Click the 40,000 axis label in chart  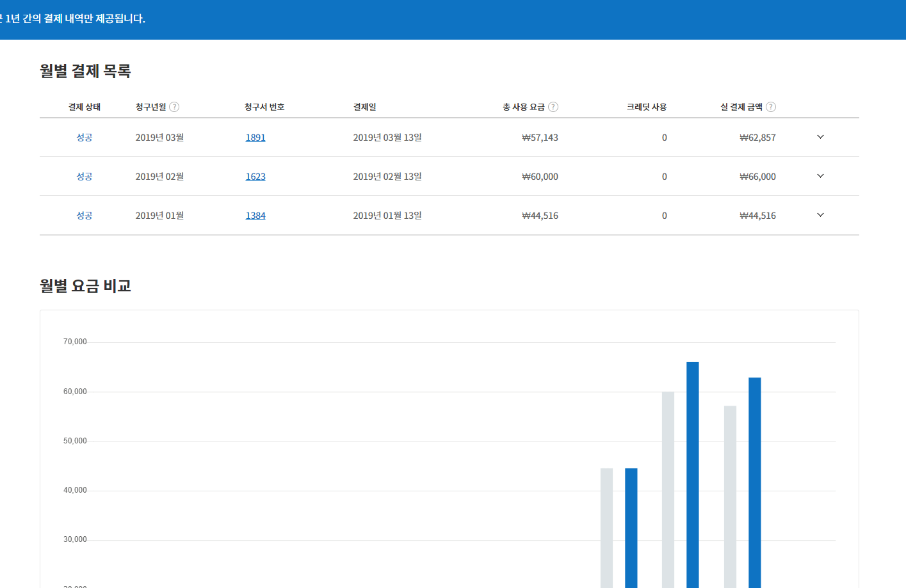(75, 490)
